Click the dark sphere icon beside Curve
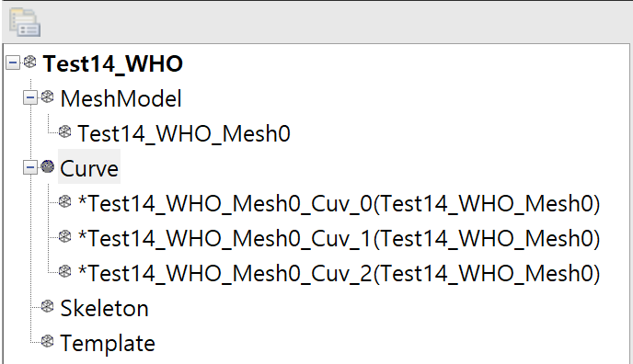 47,166
